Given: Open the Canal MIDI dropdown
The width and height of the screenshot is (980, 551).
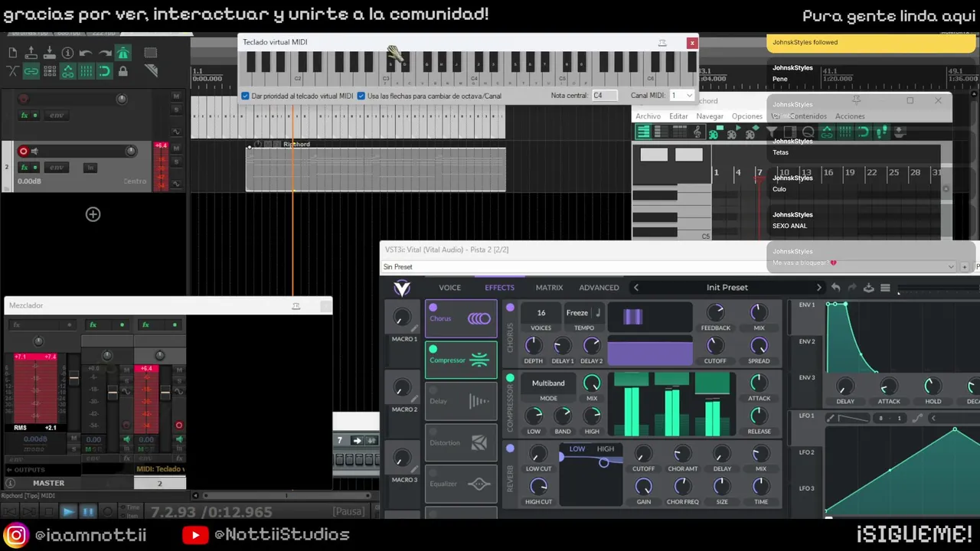Looking at the screenshot, I should pyautogui.click(x=681, y=96).
